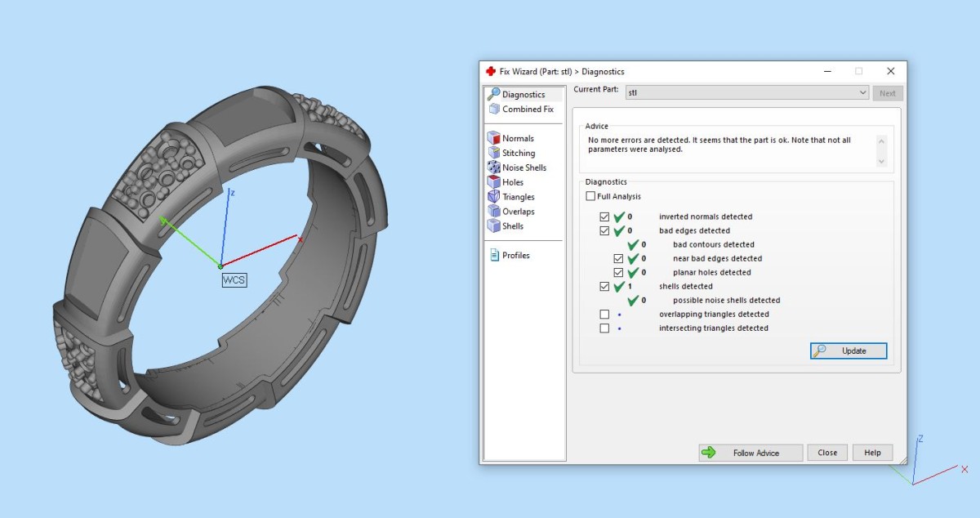
Task: Open the Profiles page
Action: pos(514,256)
